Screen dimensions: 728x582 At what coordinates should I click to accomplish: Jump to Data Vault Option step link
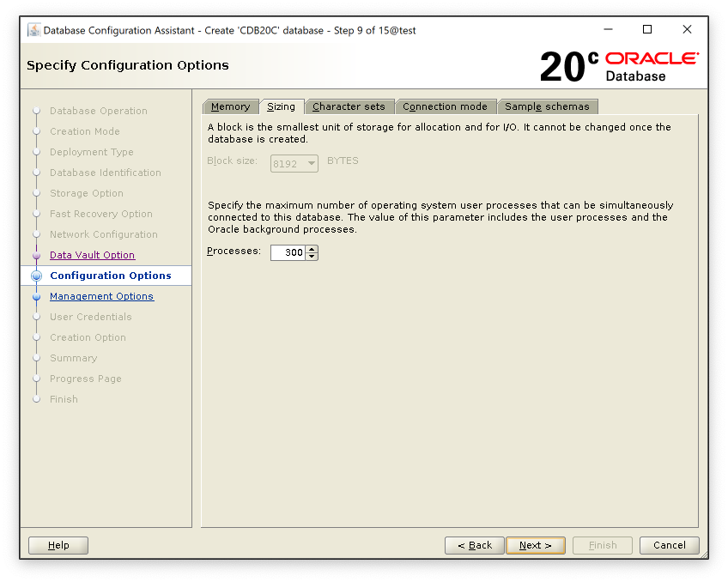(x=92, y=255)
